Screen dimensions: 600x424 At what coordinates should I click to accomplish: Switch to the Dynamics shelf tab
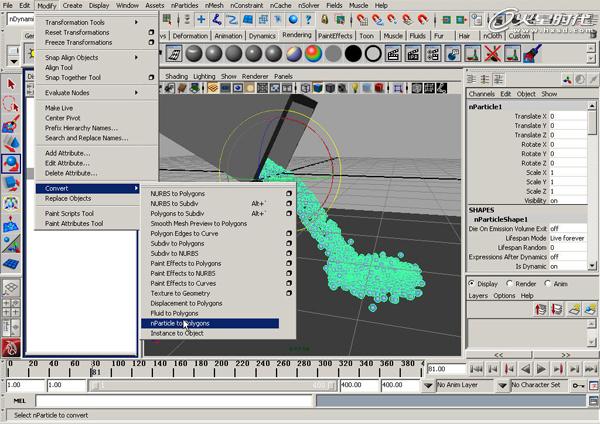[x=262, y=36]
